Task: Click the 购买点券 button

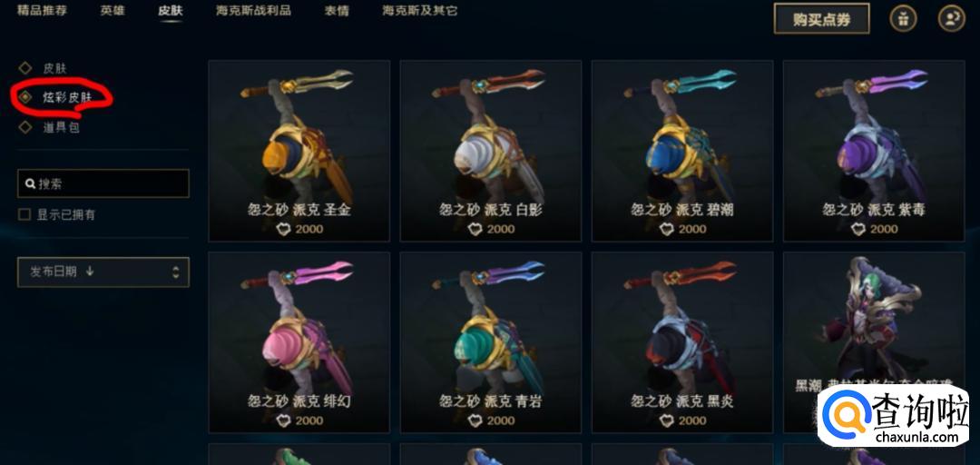Action: [822, 19]
